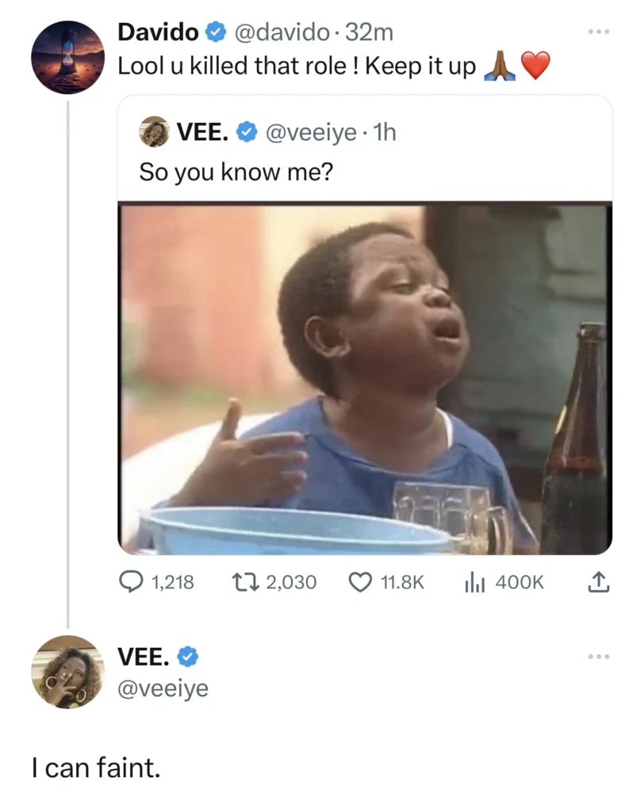This screenshot has height=812, width=644.
Task: Open more options on VEE's reply
Action: point(599,657)
